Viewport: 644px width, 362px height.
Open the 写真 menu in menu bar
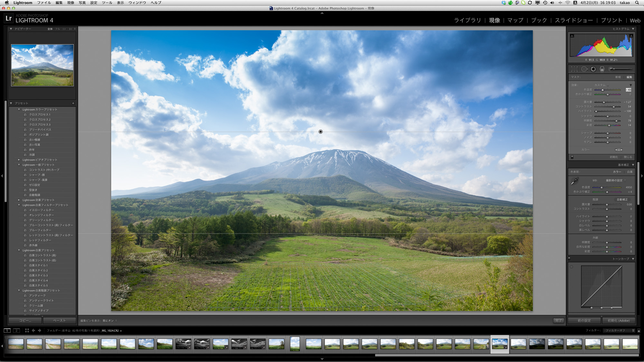pos(82,3)
